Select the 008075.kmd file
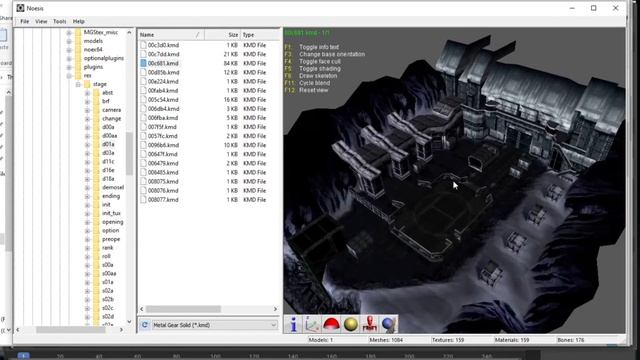Image resolution: width=640 pixels, height=360 pixels. point(163,182)
